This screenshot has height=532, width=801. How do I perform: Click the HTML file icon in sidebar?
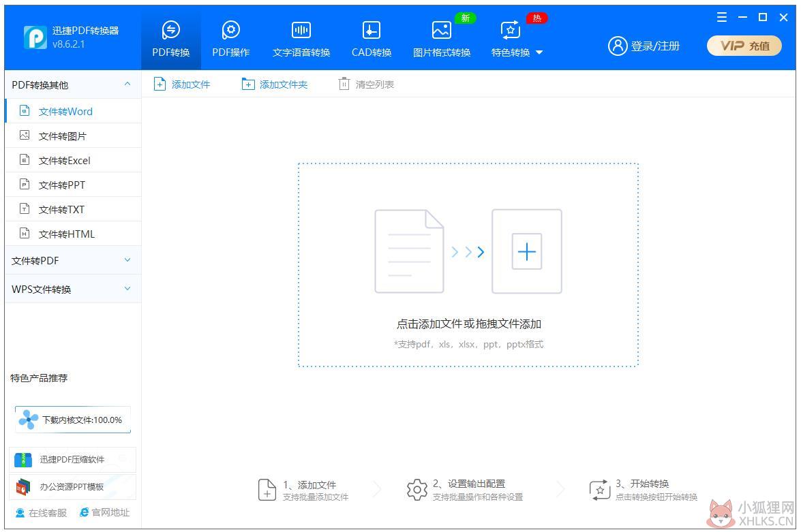coord(25,233)
